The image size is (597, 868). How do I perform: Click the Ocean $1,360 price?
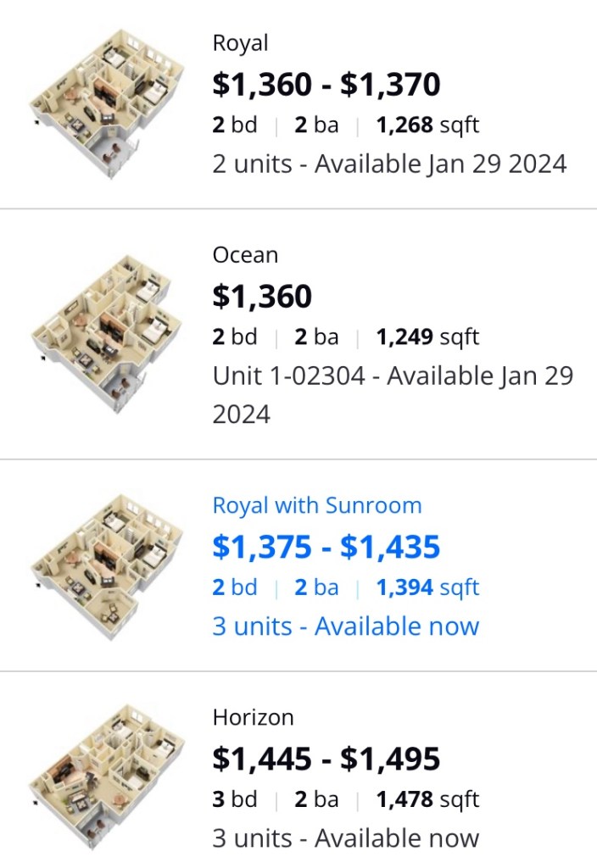click(x=262, y=296)
